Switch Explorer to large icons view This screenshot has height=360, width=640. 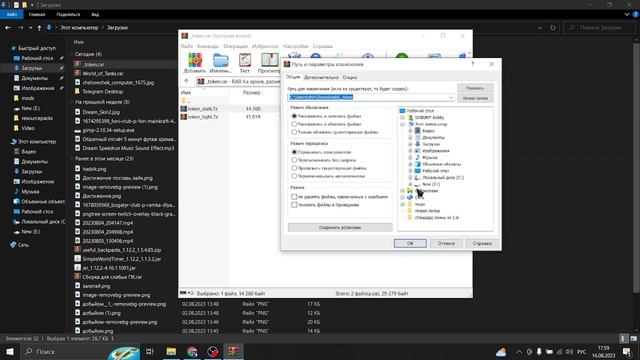(x=633, y=339)
